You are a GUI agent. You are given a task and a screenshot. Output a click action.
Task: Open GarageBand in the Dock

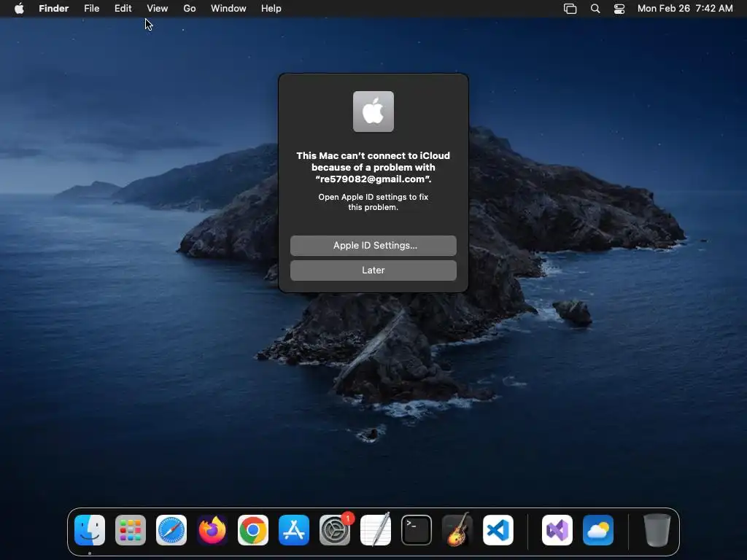point(457,530)
